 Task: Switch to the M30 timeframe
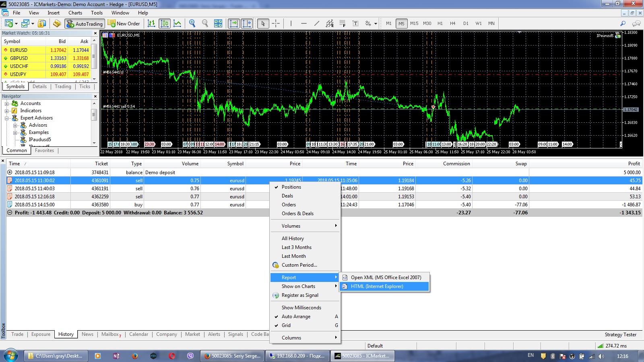pyautogui.click(x=427, y=23)
